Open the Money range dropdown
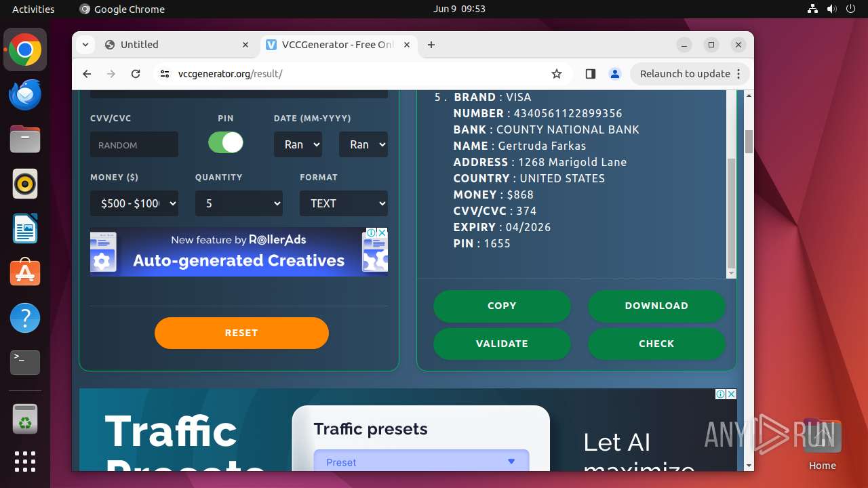 134,203
